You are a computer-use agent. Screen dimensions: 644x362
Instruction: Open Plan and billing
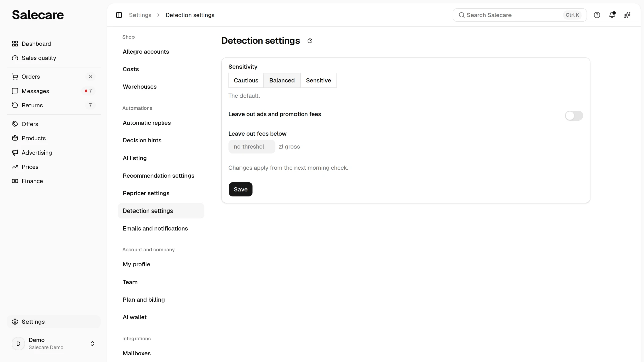pyautogui.click(x=161, y=300)
